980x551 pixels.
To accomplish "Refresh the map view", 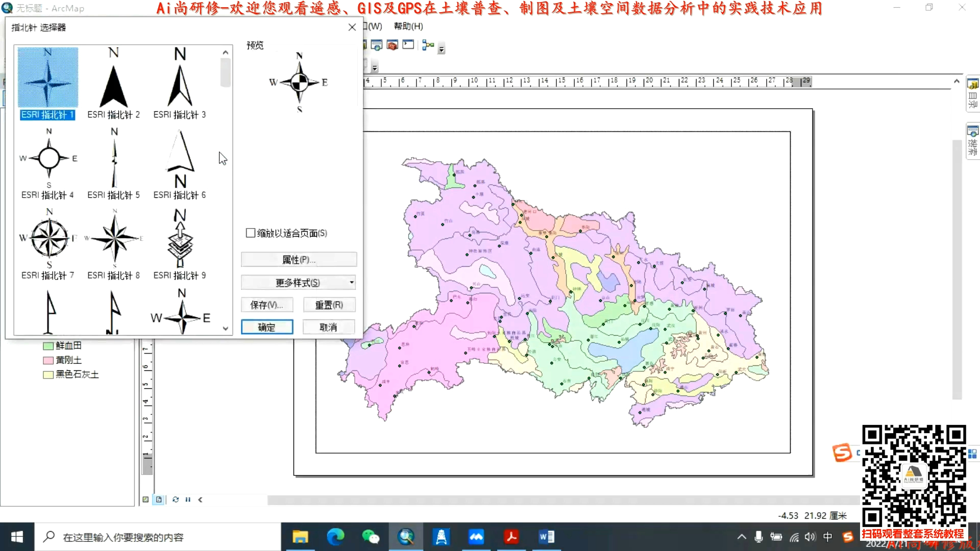I will tap(176, 499).
